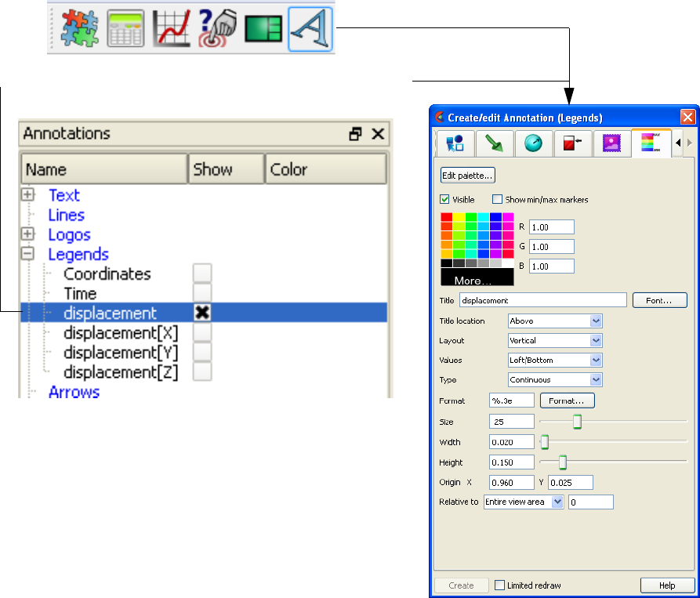Click the Edit palette button
Image resolution: width=700 pixels, height=598 pixels.
click(x=467, y=176)
